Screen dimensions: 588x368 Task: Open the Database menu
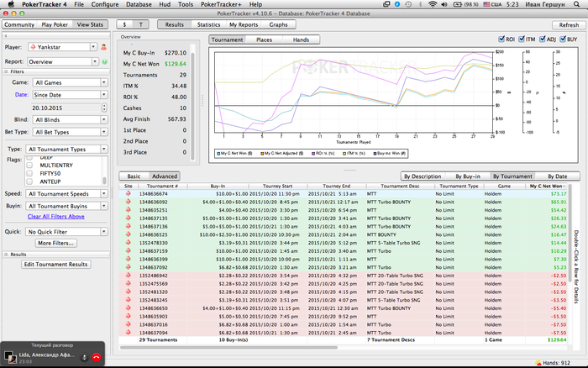[x=139, y=4]
